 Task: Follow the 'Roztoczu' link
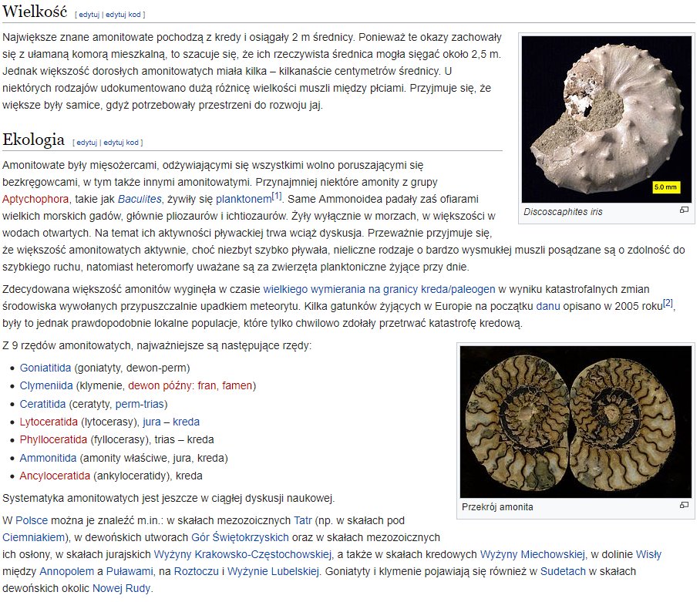(x=197, y=571)
